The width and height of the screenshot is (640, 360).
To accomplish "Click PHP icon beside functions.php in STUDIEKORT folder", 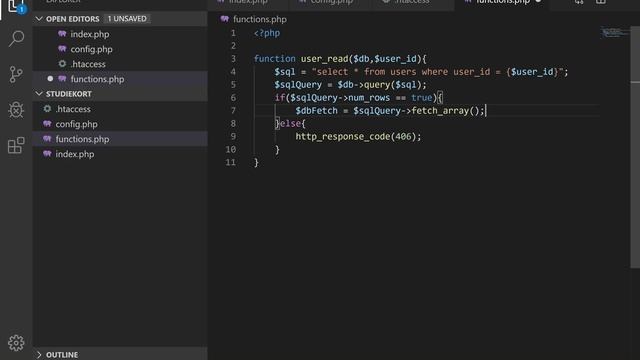I will (x=47, y=139).
